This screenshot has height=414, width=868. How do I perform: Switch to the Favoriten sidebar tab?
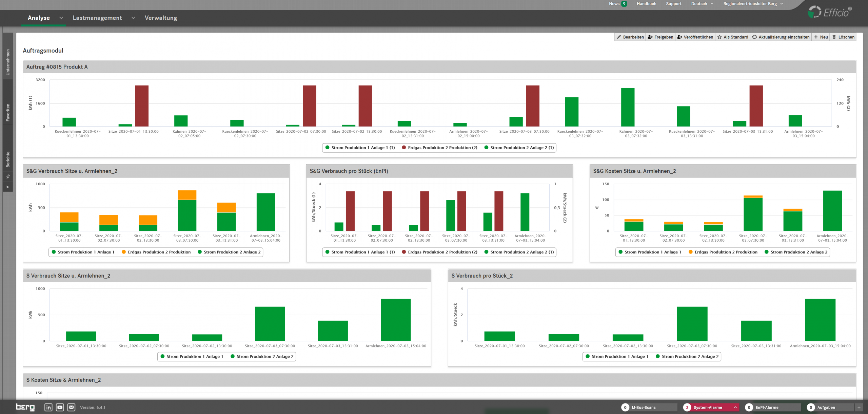pos(8,112)
